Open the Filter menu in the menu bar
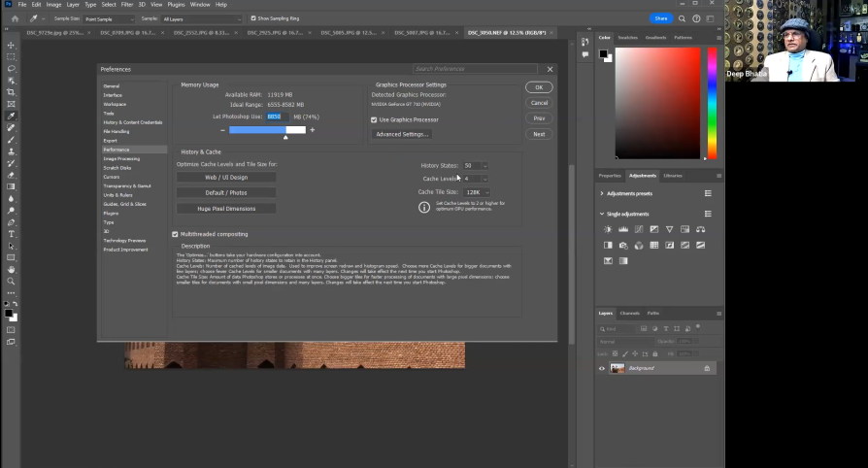 coord(127,4)
